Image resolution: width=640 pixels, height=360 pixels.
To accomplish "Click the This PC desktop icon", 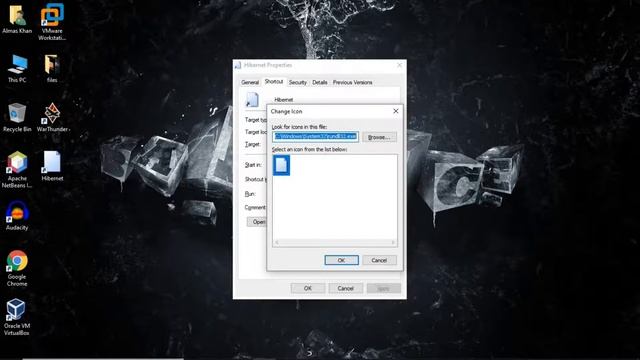I will pyautogui.click(x=17, y=69).
